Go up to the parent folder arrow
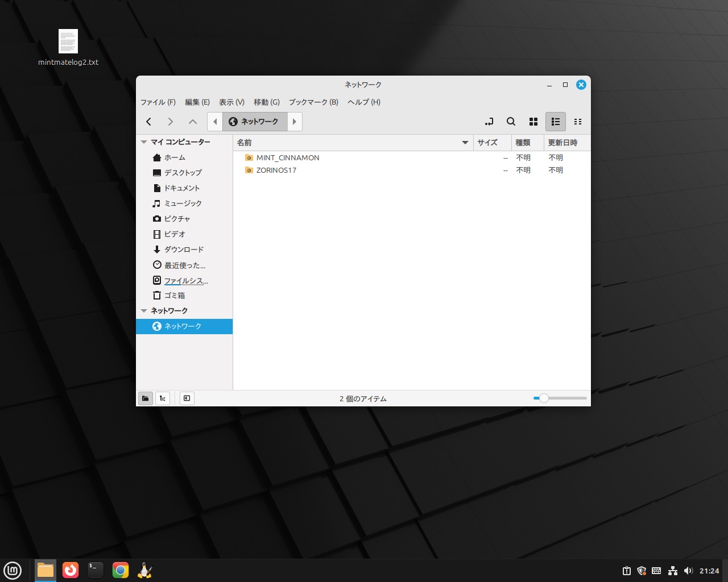 pos(193,122)
